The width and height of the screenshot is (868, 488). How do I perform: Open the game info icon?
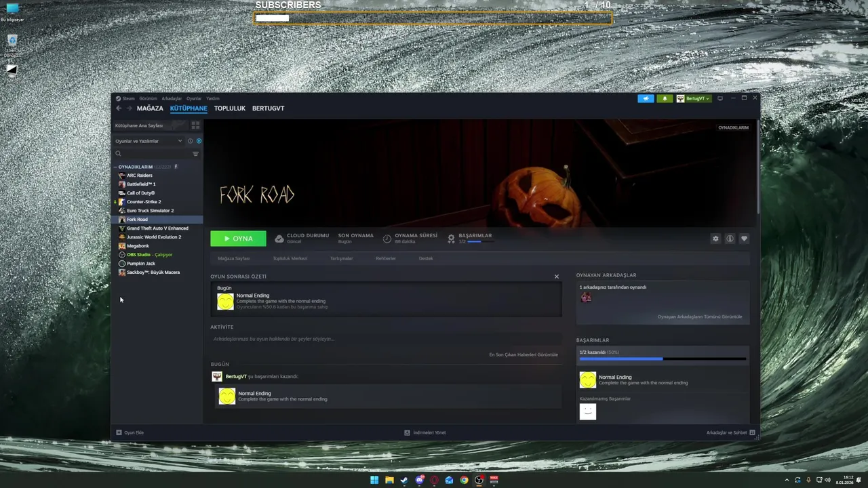tap(730, 239)
